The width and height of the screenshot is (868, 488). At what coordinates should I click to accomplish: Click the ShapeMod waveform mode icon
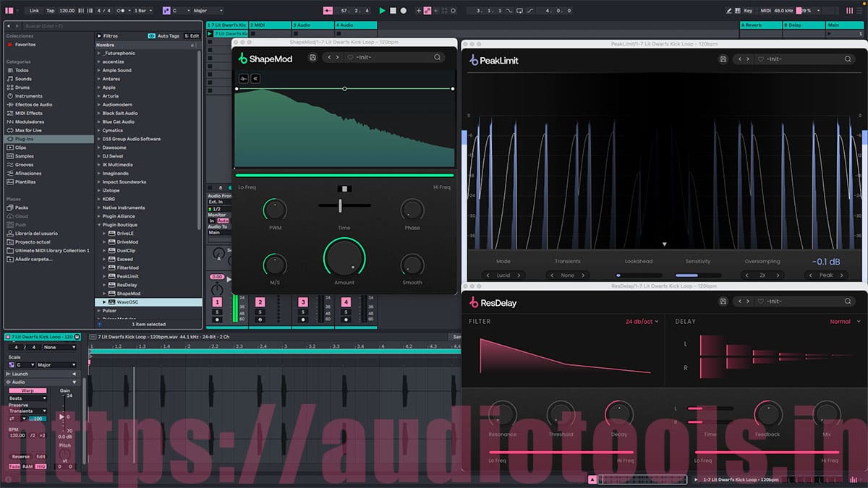coord(244,78)
